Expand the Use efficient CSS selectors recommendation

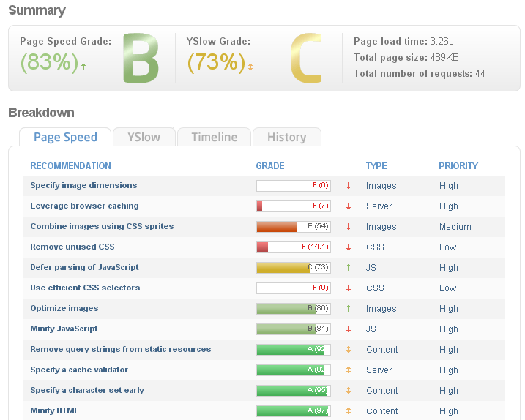point(85,288)
